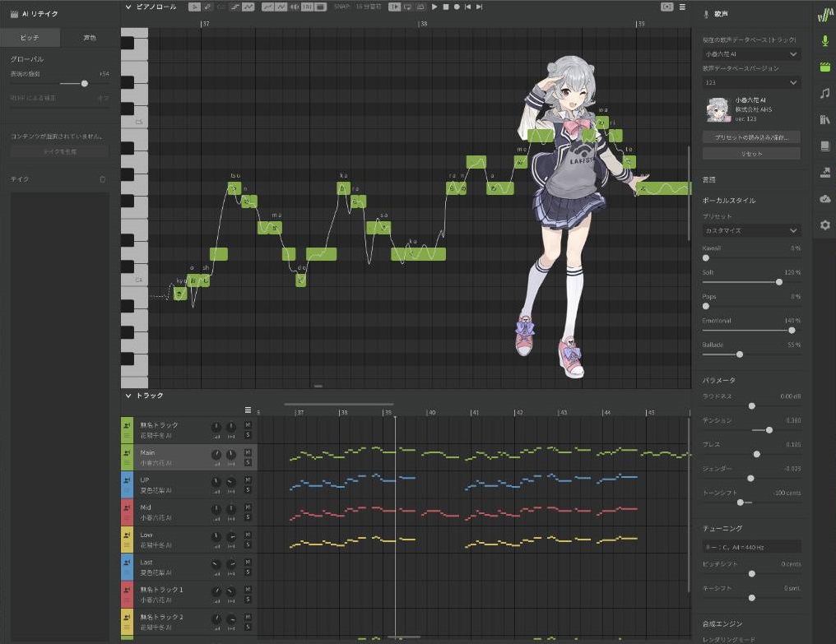Solo the UP track
836x644 pixels.
[x=248, y=490]
